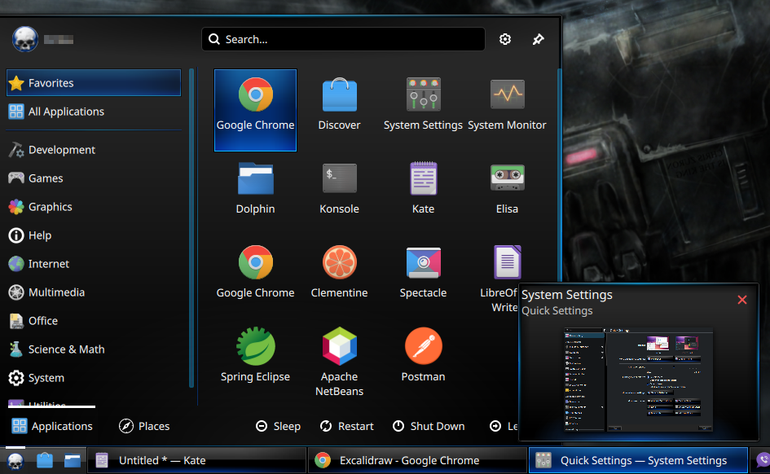Click the skull launcher button in taskbar
Screen dimensions: 770x474
[15, 460]
